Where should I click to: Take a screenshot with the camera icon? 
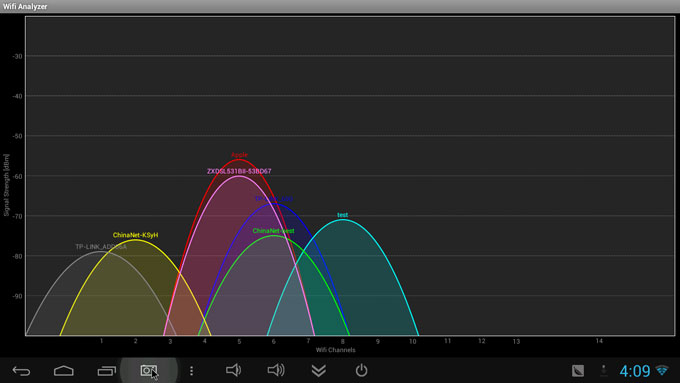tap(149, 370)
